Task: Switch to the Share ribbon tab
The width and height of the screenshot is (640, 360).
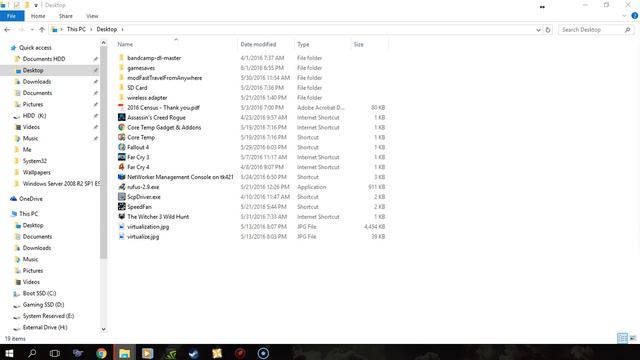Action: [x=65, y=16]
